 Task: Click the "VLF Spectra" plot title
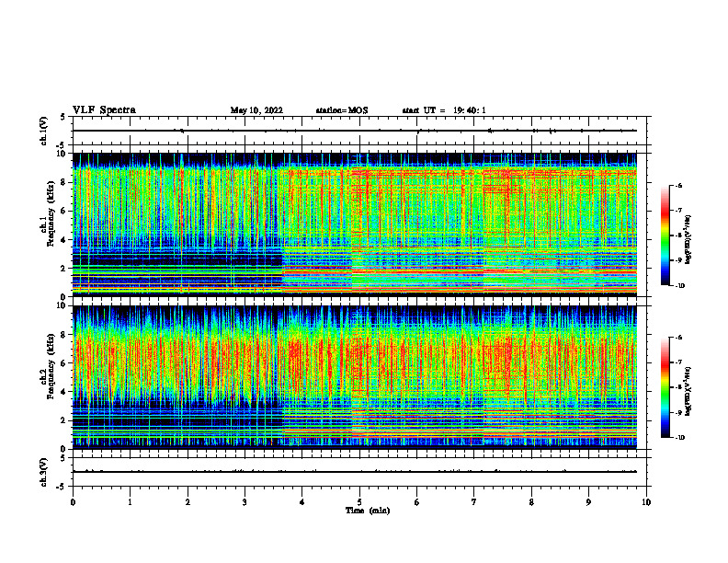click(104, 110)
